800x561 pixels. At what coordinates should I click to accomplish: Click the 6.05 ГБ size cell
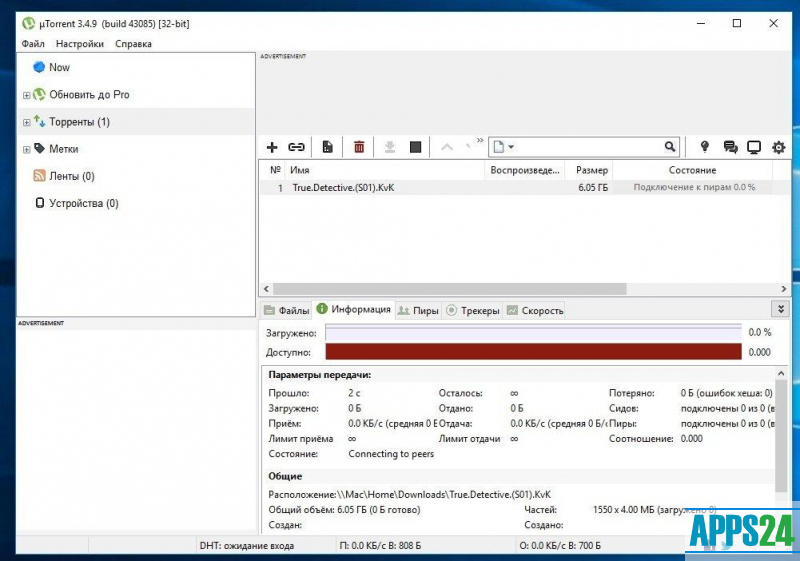(x=593, y=188)
